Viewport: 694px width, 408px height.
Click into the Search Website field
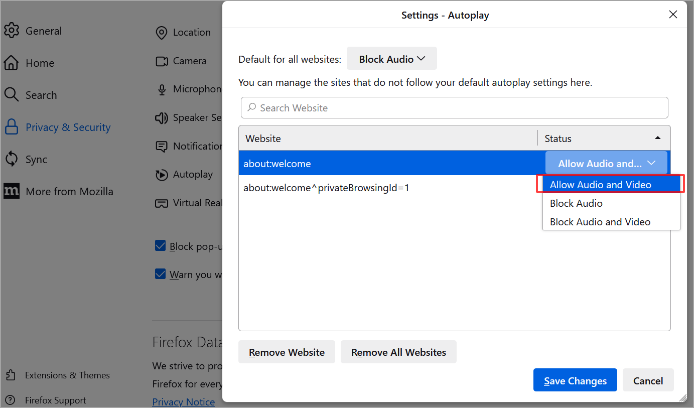pyautogui.click(x=455, y=108)
